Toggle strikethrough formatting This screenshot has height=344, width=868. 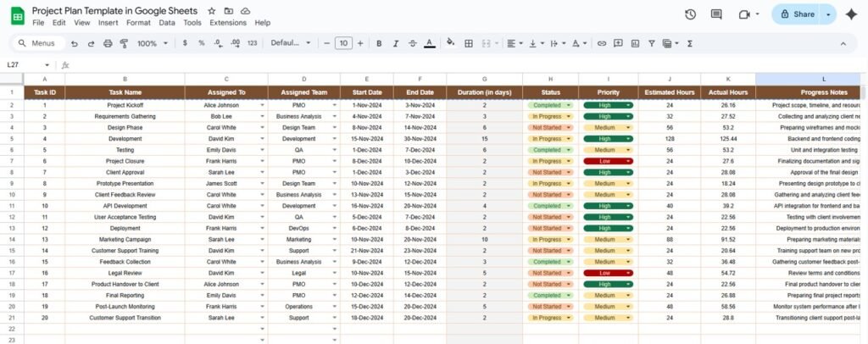tap(412, 43)
